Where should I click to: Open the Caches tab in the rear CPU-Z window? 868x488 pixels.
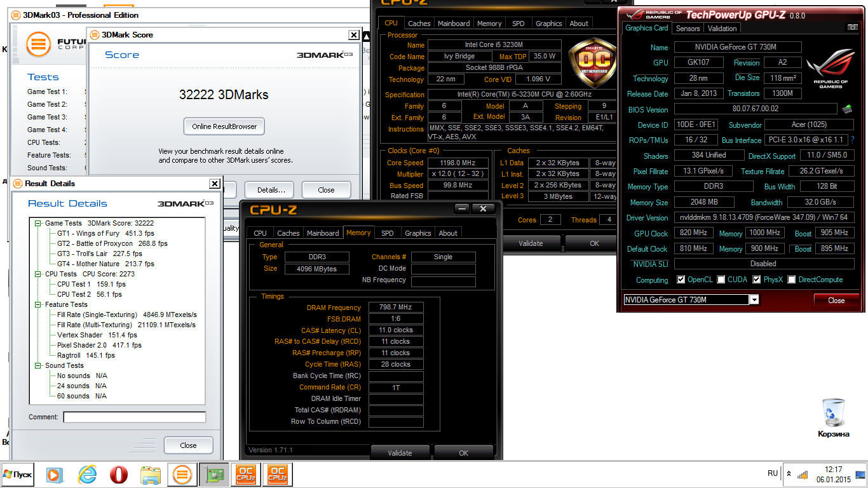(x=419, y=24)
